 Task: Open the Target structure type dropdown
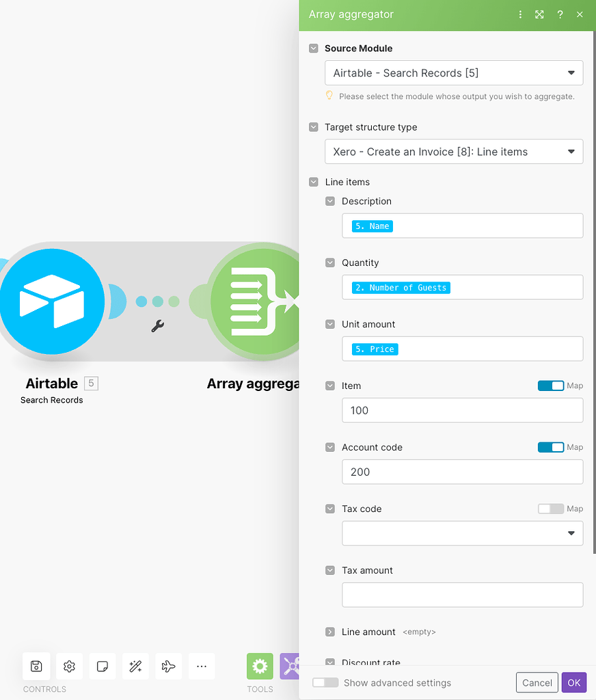[x=454, y=152]
